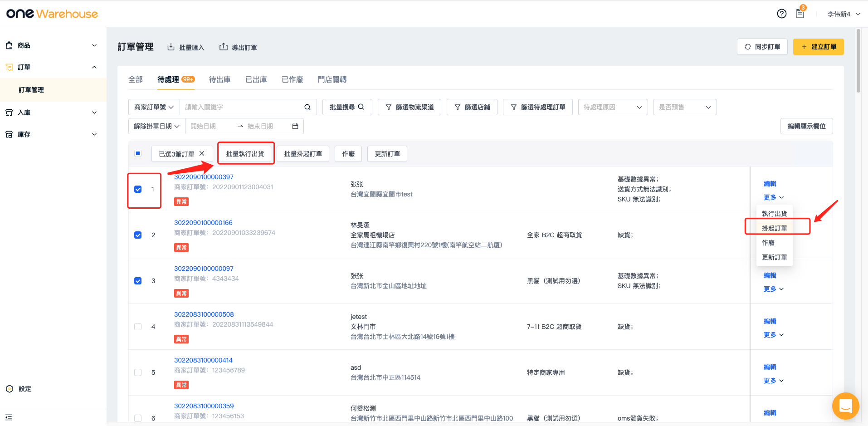
Task: Uncheck checkbox for order row 1
Action: (138, 189)
